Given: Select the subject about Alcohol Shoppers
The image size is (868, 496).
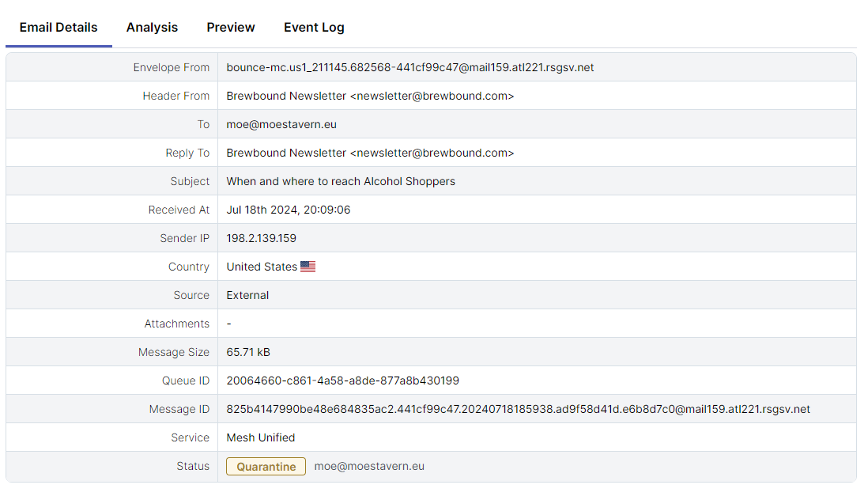Looking at the screenshot, I should (341, 181).
